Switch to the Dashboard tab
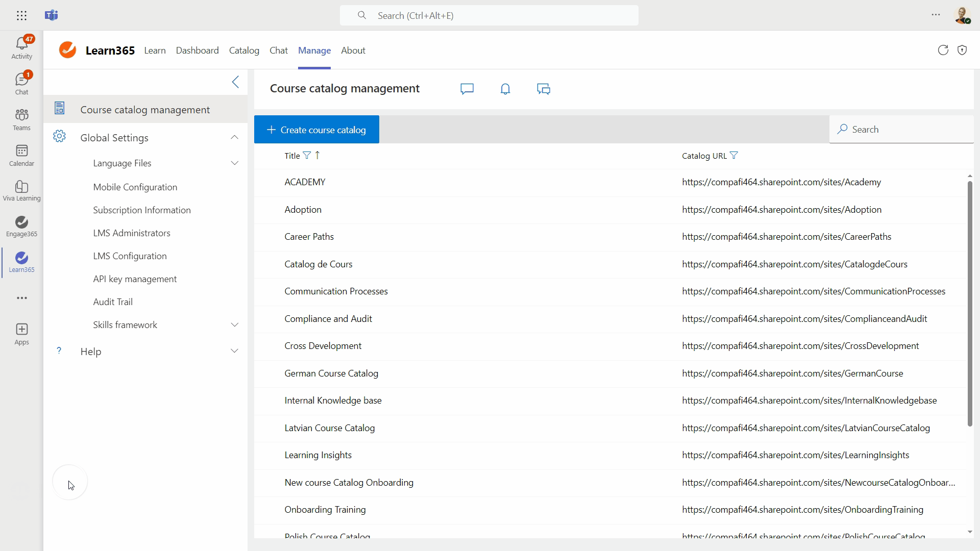The height and width of the screenshot is (551, 980). [x=197, y=50]
